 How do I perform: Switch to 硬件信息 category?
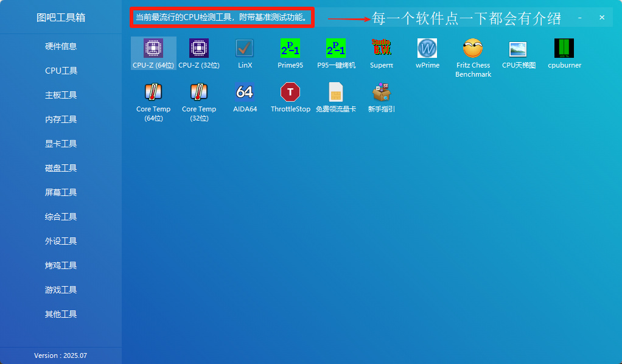tap(61, 46)
